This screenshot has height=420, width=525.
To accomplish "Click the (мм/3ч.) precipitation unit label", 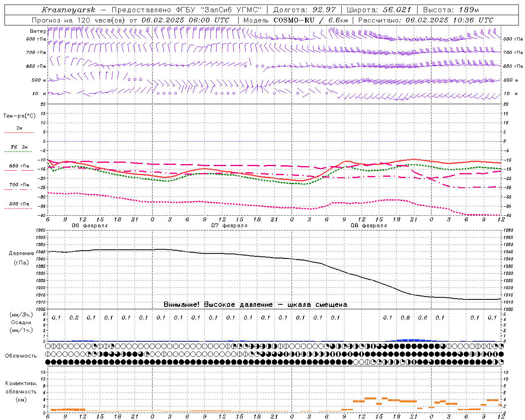I will point(21,315).
